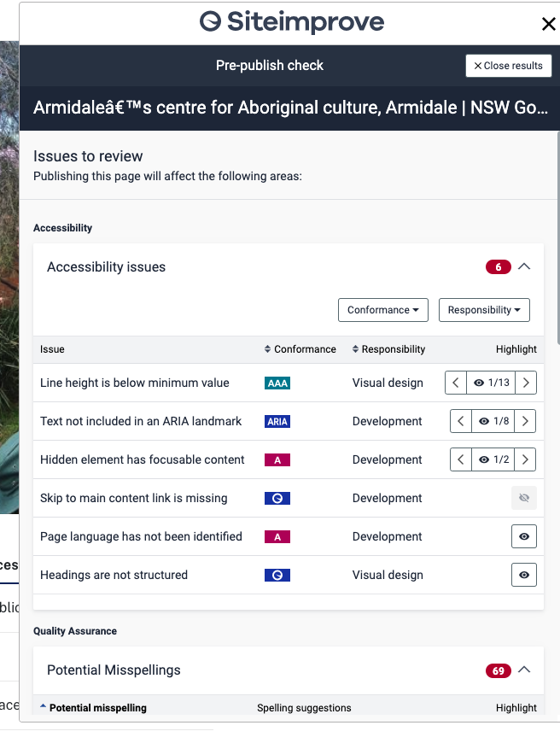Sort issues by Responsibility column

coord(388,349)
